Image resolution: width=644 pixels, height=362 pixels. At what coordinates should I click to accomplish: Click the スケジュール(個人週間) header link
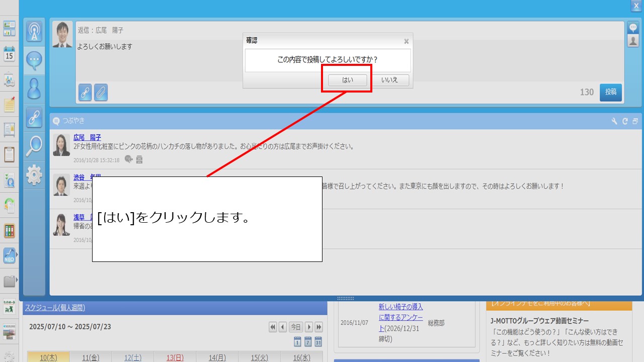55,308
